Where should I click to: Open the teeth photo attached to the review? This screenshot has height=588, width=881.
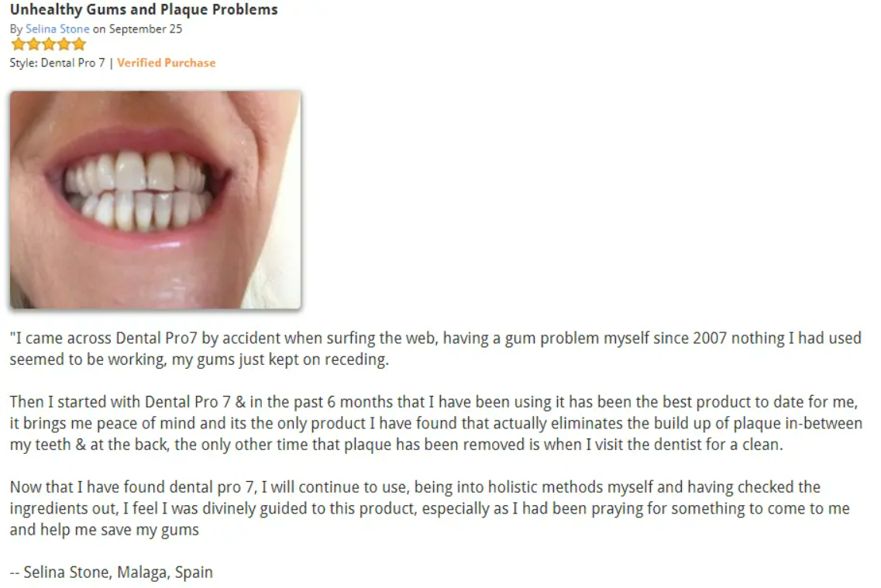[x=155, y=200]
